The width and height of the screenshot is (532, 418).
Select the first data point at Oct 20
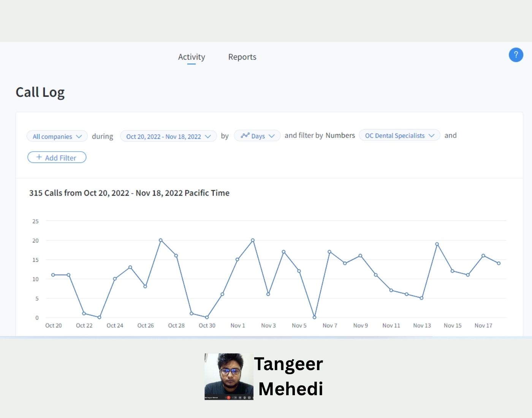(53, 275)
